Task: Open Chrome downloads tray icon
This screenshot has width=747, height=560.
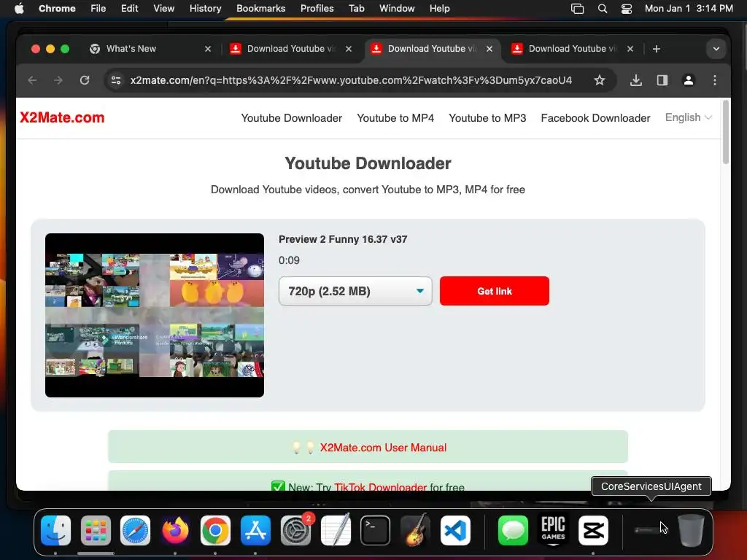Action: [x=635, y=80]
